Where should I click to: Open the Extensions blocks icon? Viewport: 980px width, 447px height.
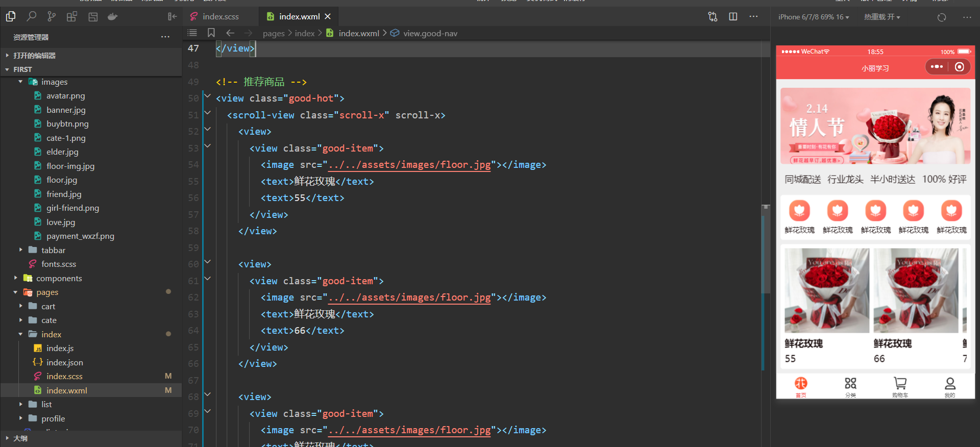point(72,17)
